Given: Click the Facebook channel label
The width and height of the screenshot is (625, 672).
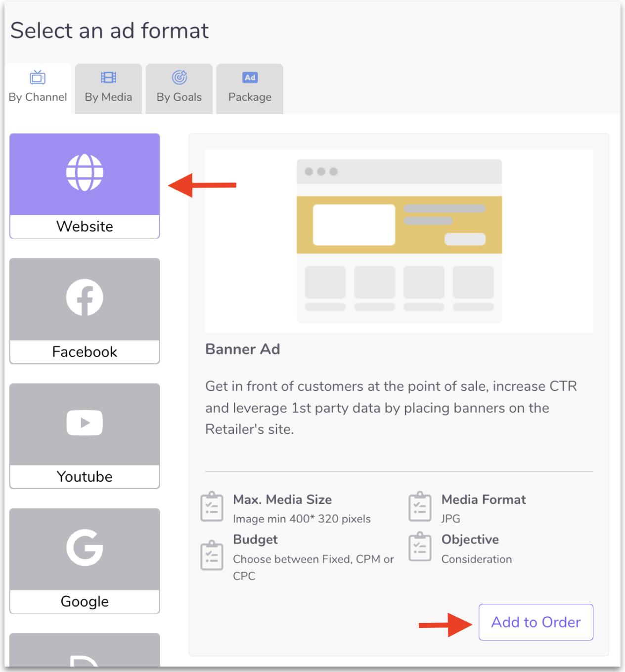Looking at the screenshot, I should (85, 352).
